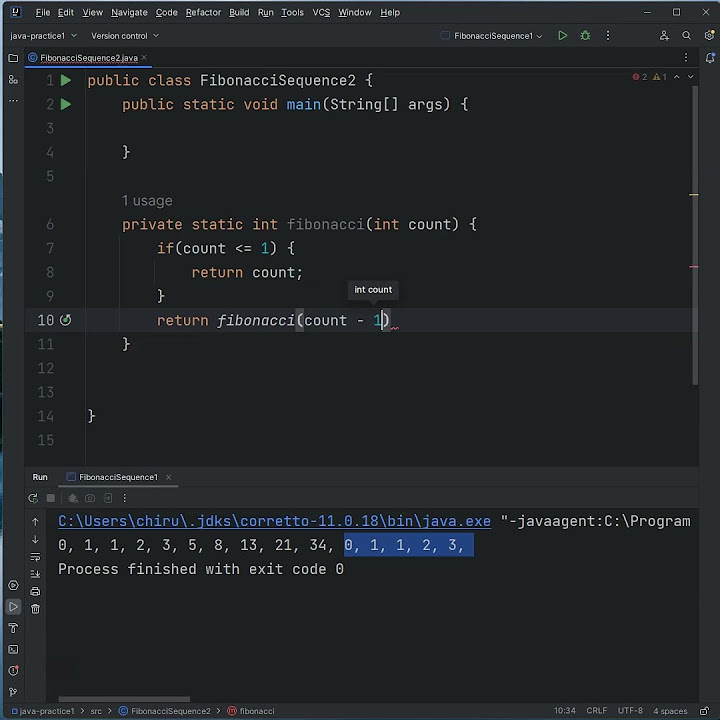Click the console horizontal scrollbar

124,699
